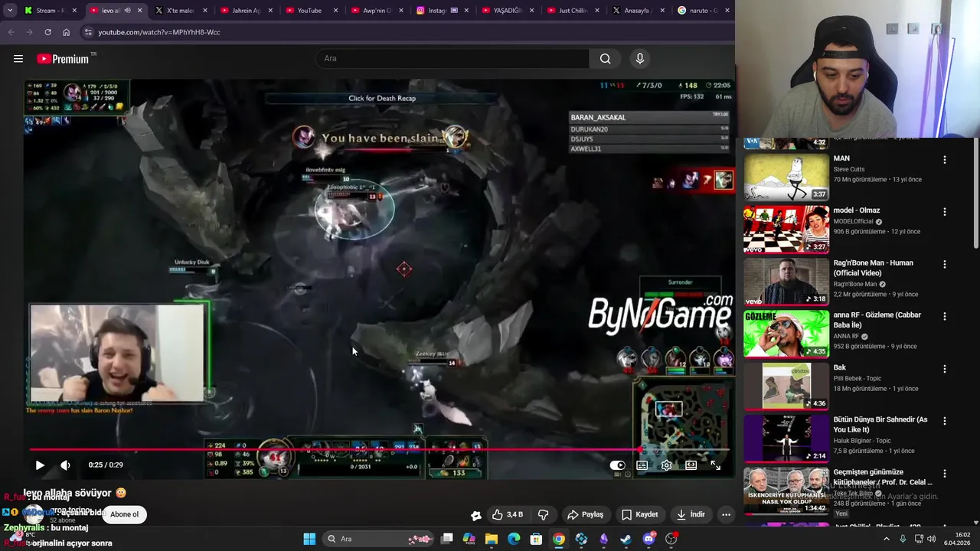Open 'Geçmişten günümüze kütüphaneler' video title
This screenshot has width=980, height=551.
tap(883, 477)
